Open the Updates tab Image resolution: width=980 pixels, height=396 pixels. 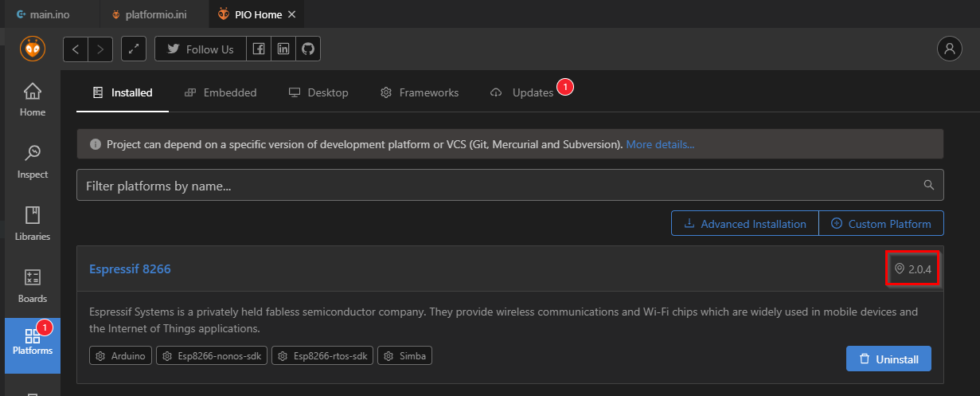coord(523,92)
